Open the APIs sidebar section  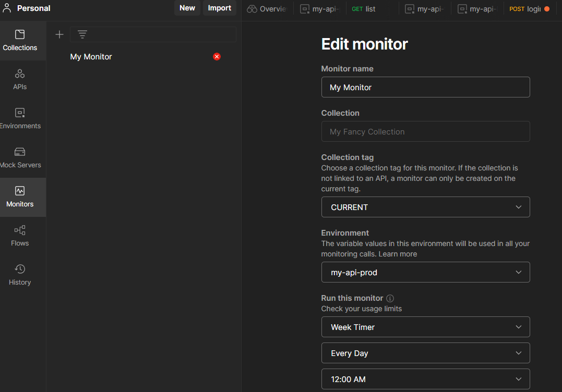pos(20,79)
